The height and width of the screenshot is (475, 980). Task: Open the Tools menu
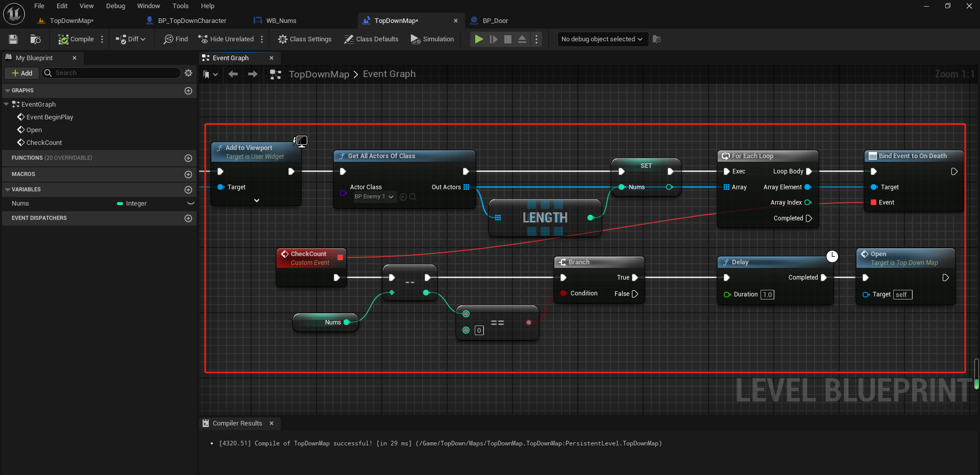(x=180, y=6)
